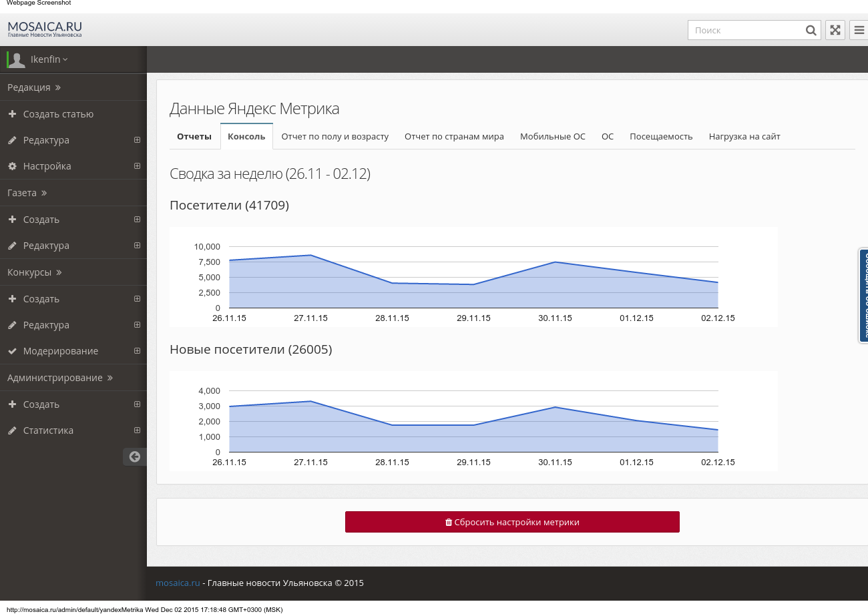
Task: Click the checkmark icon beside Модерирование
Action: tap(12, 351)
